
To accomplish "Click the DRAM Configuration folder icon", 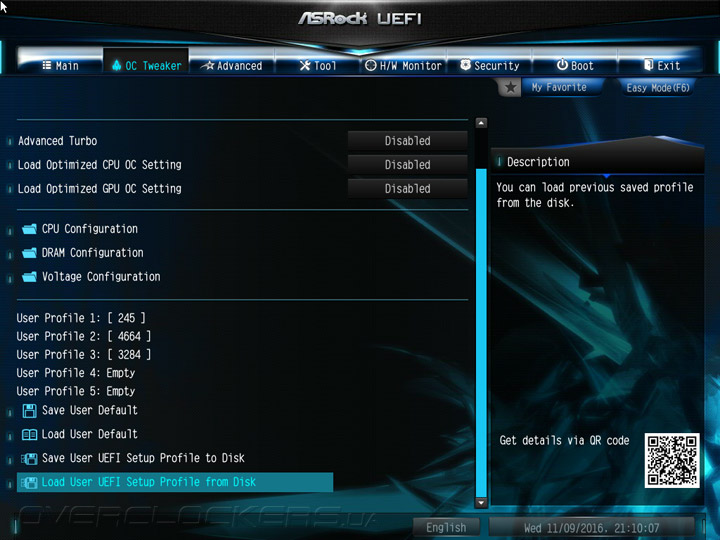I will coord(29,253).
